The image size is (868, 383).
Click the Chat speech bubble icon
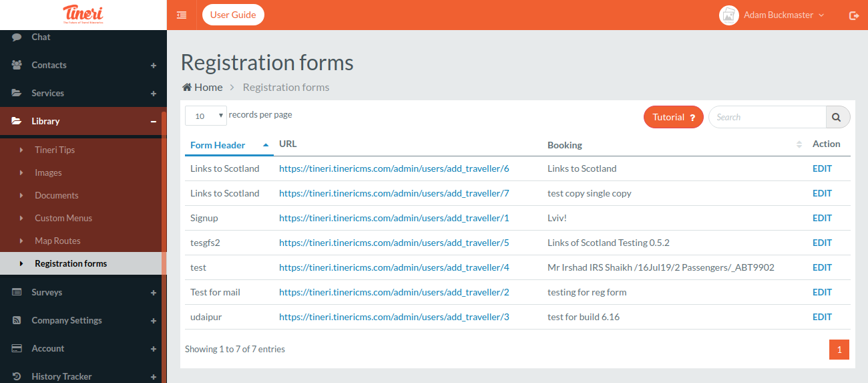click(17, 37)
